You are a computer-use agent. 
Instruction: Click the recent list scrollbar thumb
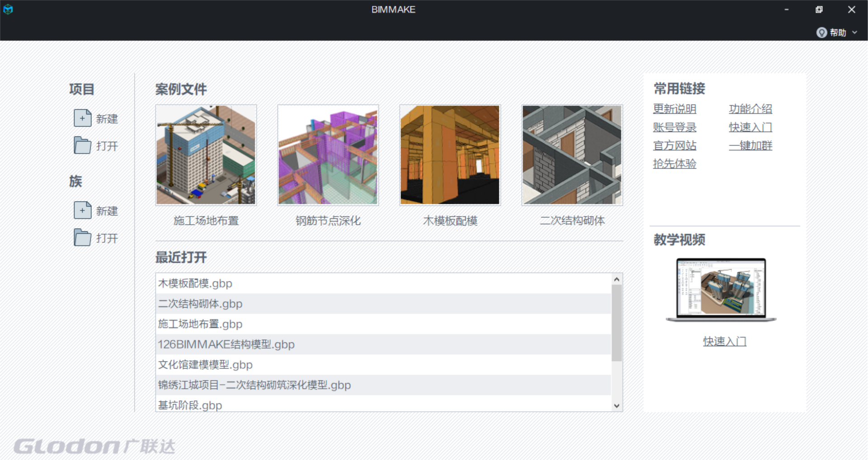[617, 323]
